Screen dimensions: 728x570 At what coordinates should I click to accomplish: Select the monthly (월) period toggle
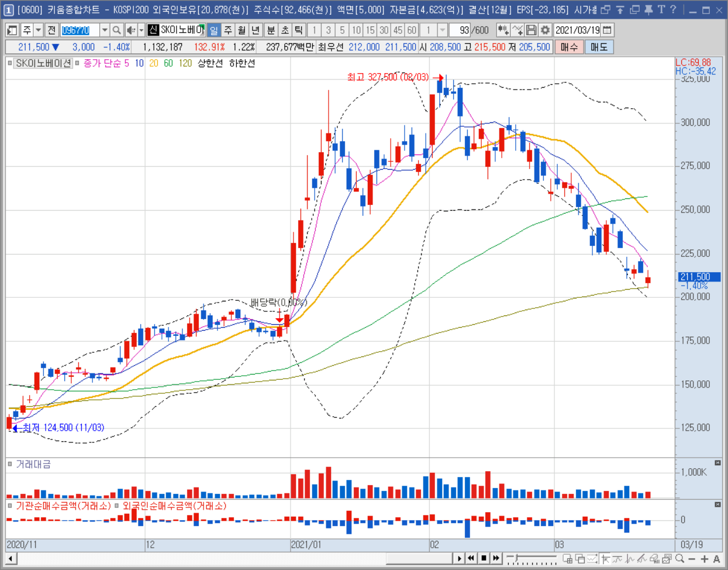click(x=241, y=30)
